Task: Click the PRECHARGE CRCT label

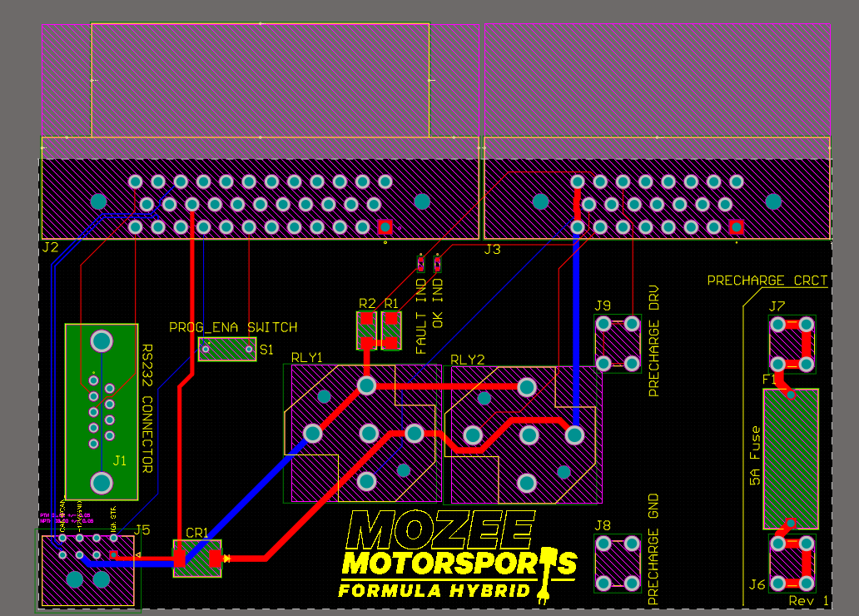Action: (x=767, y=280)
